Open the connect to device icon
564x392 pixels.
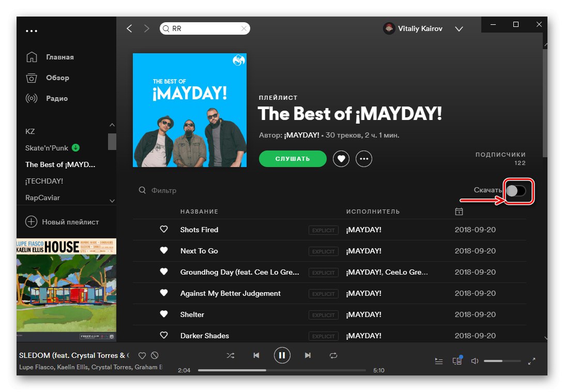pos(457,360)
